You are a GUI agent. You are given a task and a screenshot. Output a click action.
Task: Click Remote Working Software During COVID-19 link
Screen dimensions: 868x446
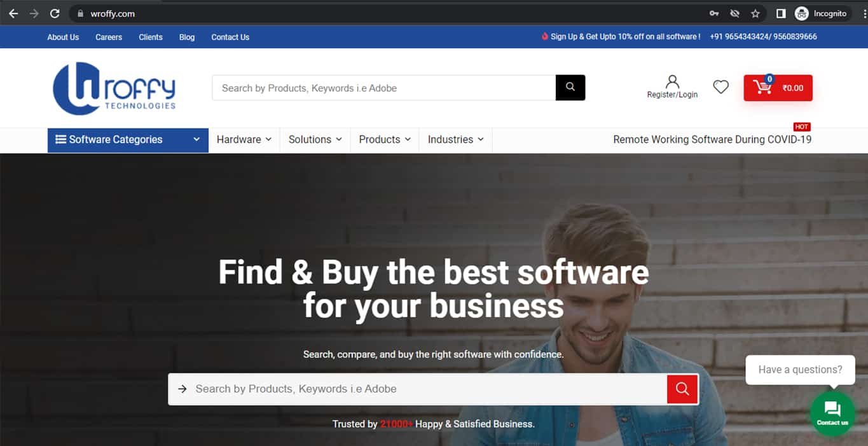pyautogui.click(x=712, y=140)
